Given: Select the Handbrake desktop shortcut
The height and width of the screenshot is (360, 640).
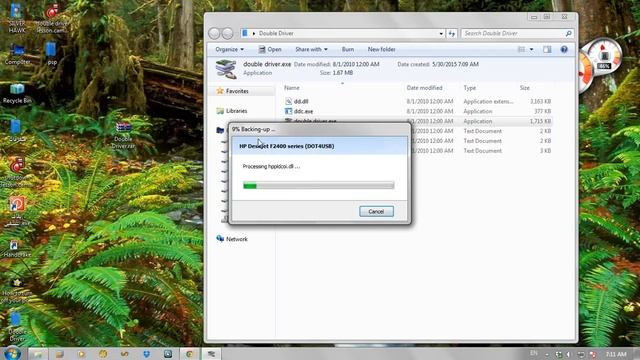Looking at the screenshot, I should (16, 248).
